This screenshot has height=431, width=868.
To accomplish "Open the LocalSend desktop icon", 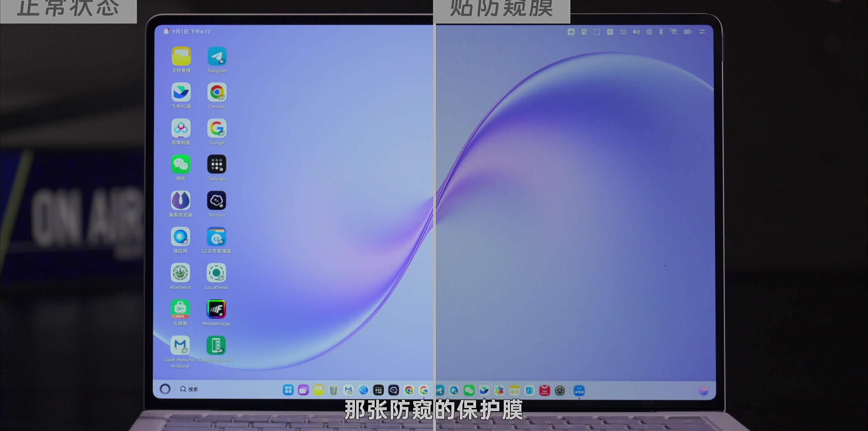I will (x=216, y=273).
